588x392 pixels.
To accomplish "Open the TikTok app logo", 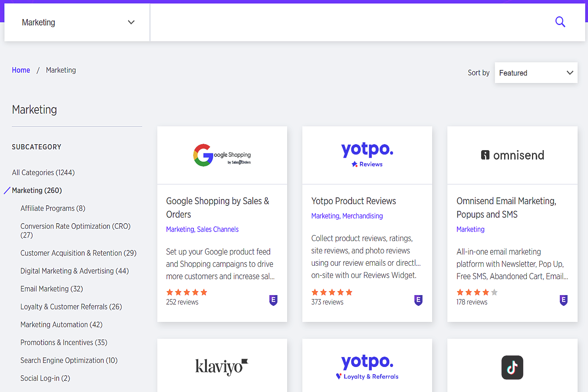I will click(512, 367).
